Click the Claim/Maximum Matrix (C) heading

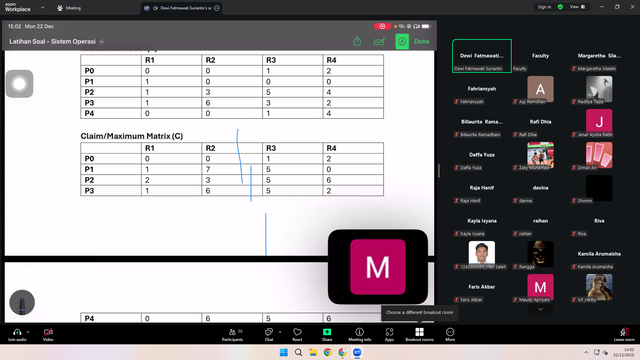131,136
